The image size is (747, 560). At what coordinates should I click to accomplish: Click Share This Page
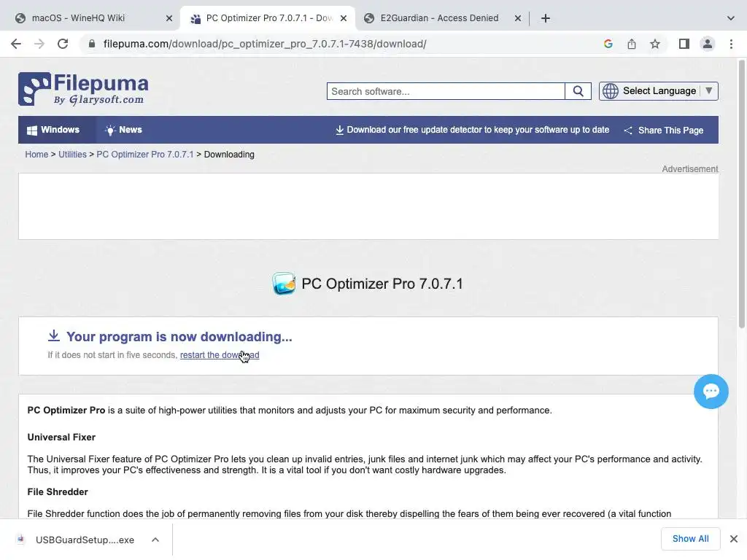664,130
